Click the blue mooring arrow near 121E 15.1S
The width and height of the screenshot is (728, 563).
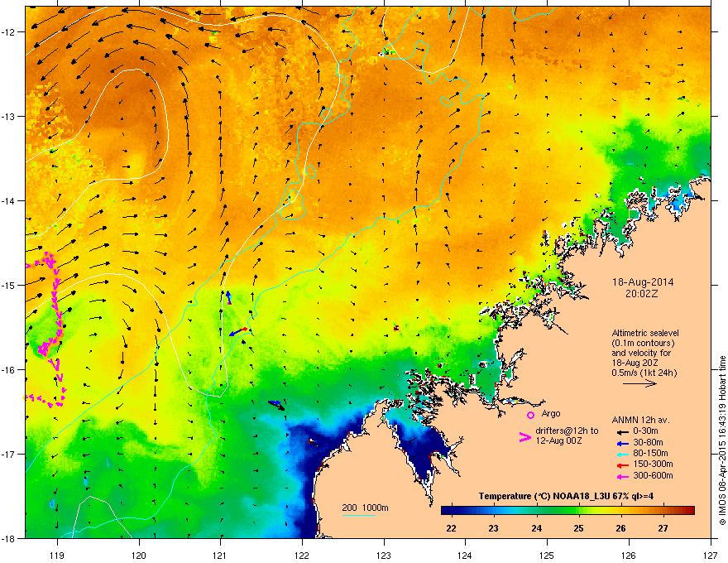[228, 297]
